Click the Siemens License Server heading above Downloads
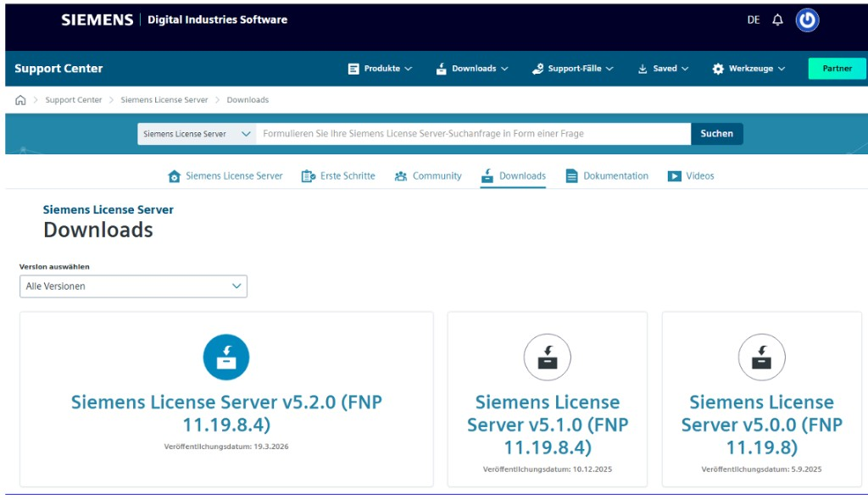 click(108, 210)
